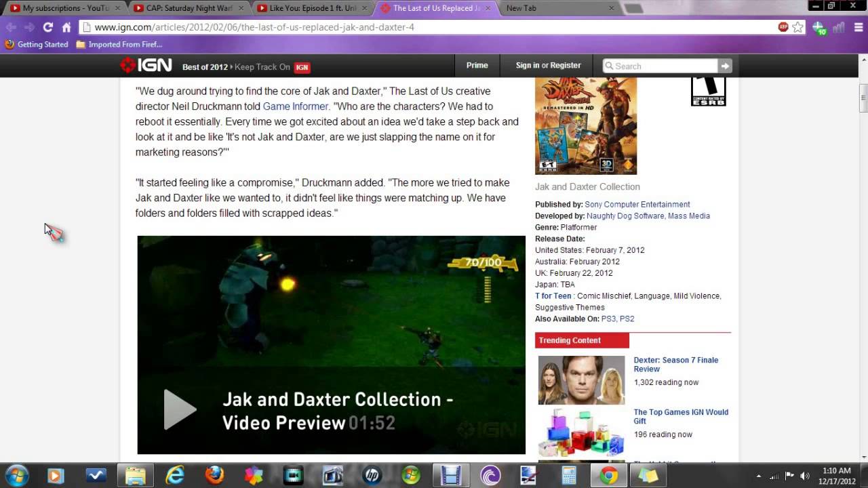Reload the page with the refresh icon

pyautogui.click(x=47, y=27)
